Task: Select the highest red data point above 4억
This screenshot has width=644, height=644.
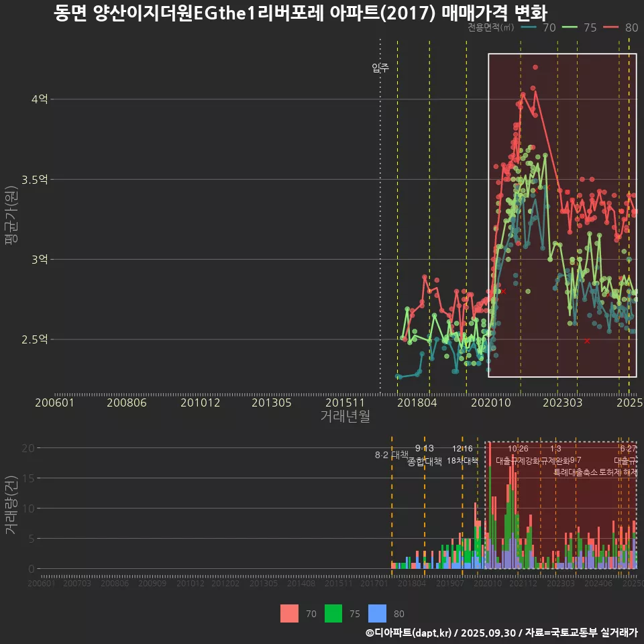Action: pyautogui.click(x=535, y=67)
